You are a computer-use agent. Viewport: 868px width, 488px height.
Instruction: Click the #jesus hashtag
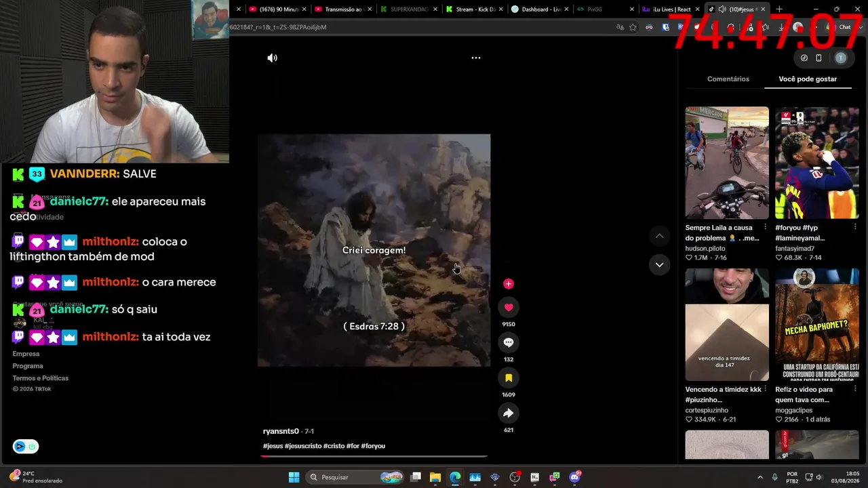(273, 446)
